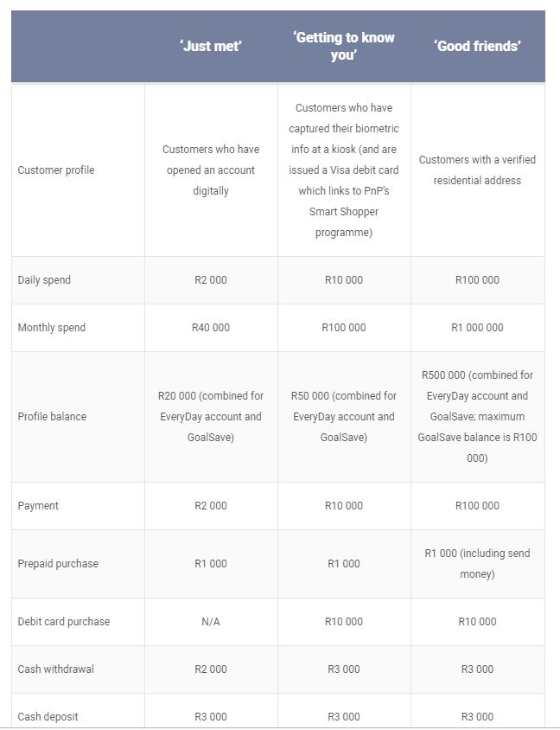The height and width of the screenshot is (730, 560).
Task: Click the 'Debit card purchase' row label
Action: 64,622
